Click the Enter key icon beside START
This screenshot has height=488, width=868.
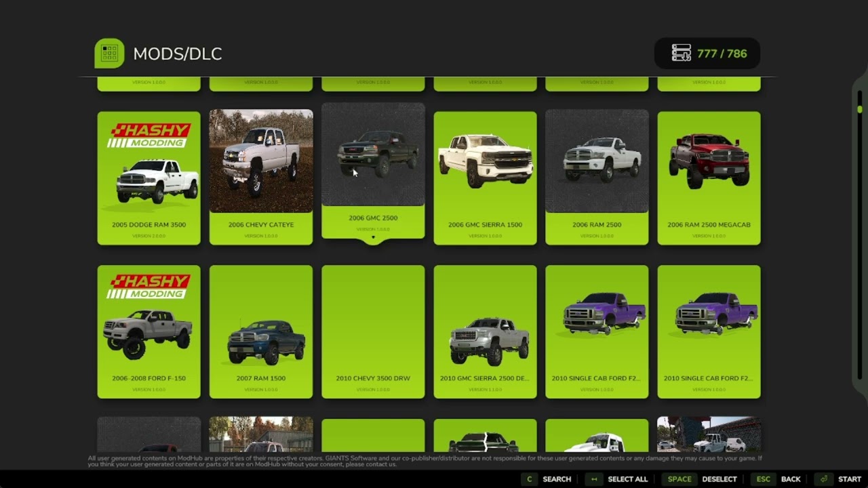[x=824, y=479]
